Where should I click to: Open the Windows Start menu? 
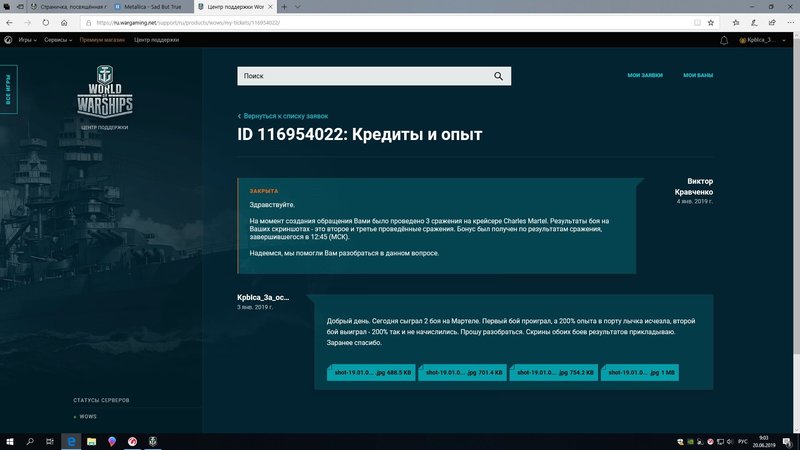point(10,441)
